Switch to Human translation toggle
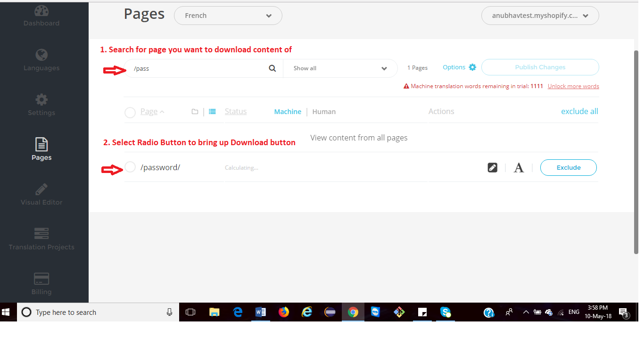This screenshot has height=362, width=644. tap(324, 112)
